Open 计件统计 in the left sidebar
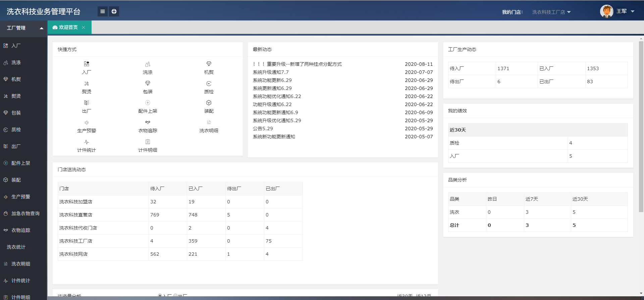 [x=23, y=281]
